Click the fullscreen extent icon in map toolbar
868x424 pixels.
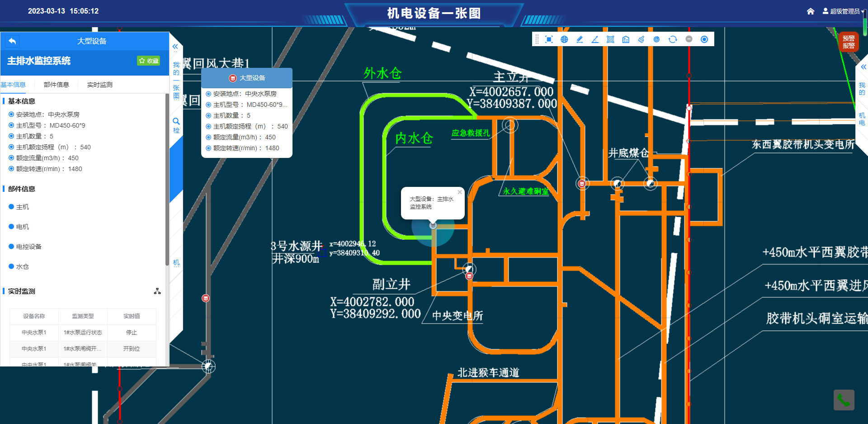coord(549,39)
